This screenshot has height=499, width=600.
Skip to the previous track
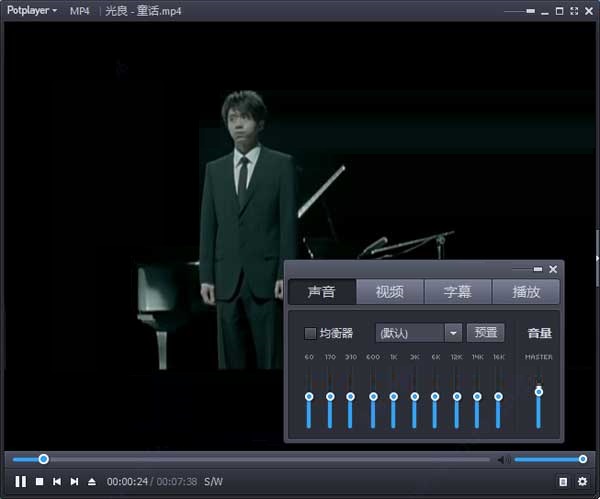point(57,481)
